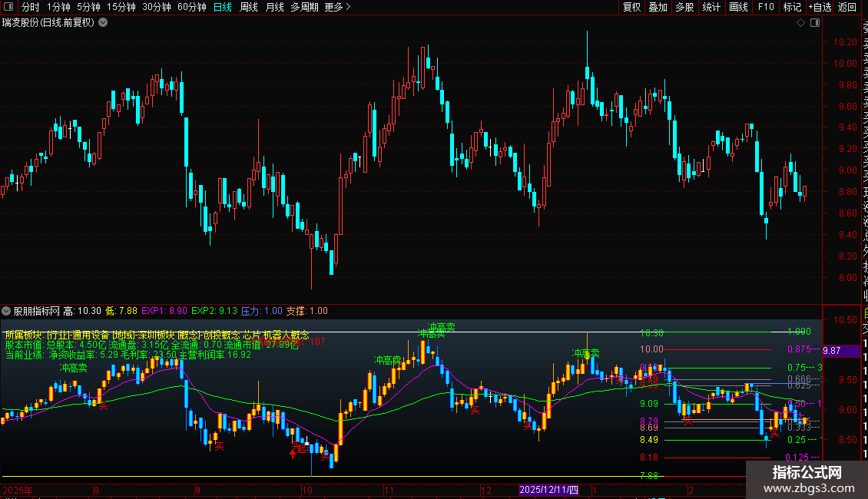The image size is (868, 499).
Task: Click the 统计 statistics button
Action: point(711,7)
